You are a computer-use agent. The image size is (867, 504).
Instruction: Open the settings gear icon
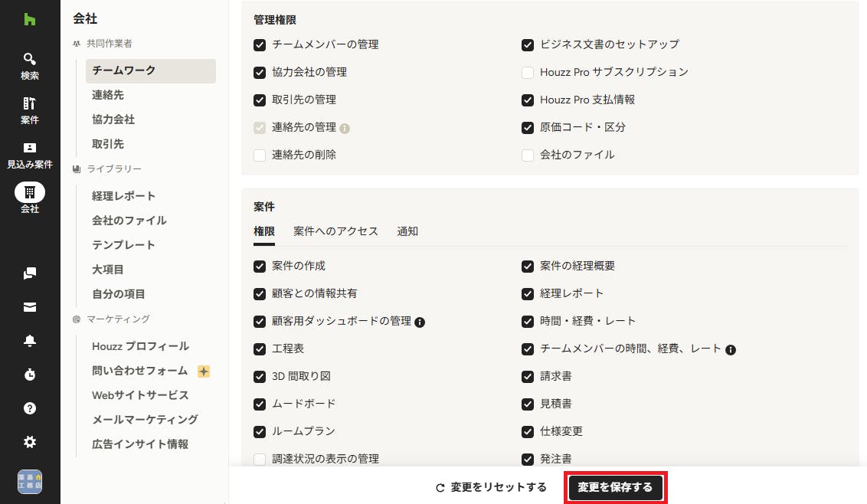(30, 442)
